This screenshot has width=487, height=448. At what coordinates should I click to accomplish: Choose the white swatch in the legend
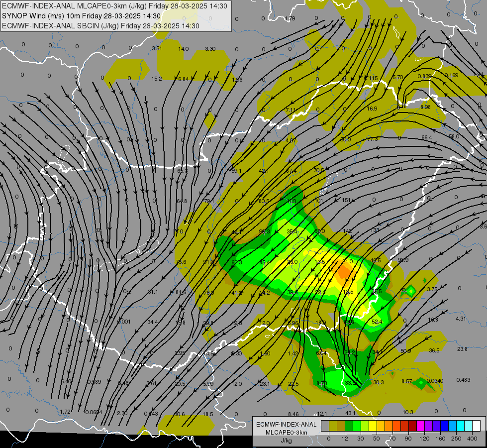tap(476, 426)
